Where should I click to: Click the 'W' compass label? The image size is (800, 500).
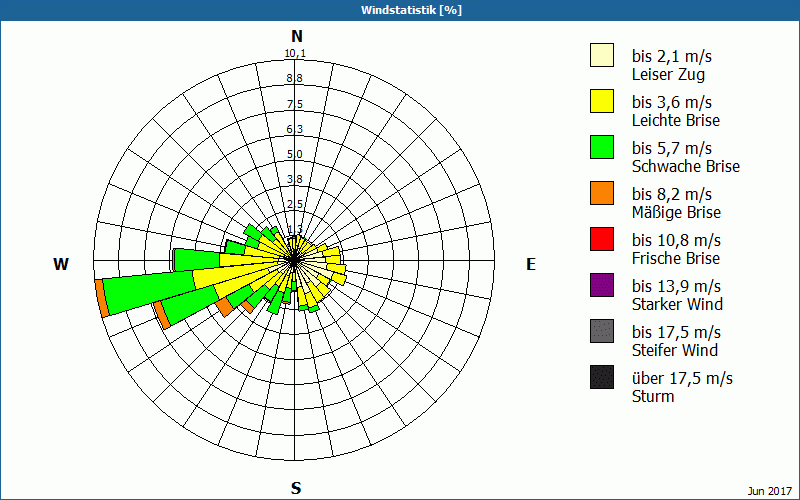[x=61, y=264]
